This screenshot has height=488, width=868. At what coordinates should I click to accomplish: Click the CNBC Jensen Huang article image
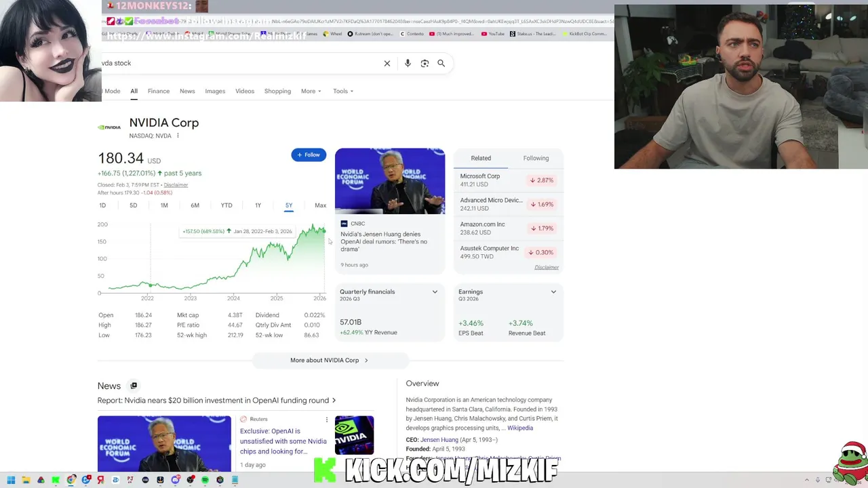390,181
